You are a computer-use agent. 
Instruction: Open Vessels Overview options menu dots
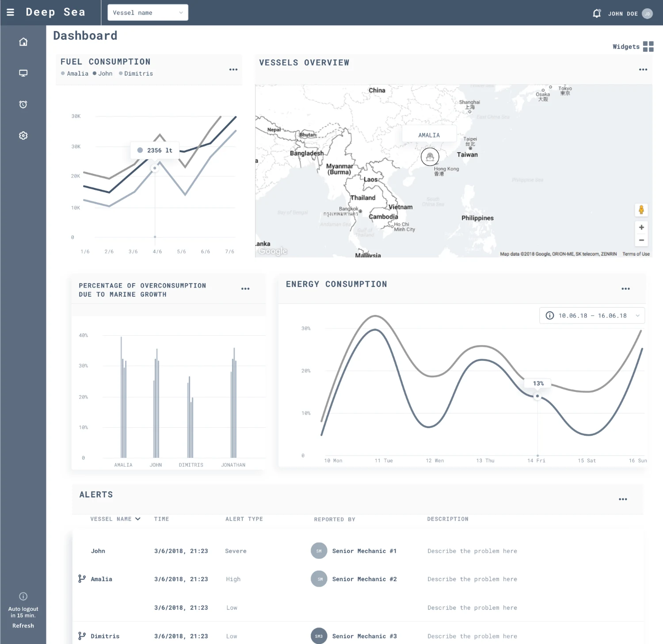643,69
